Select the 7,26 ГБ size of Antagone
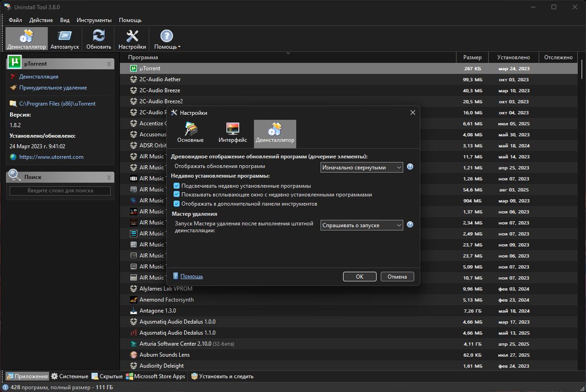This screenshot has width=586, height=392. coord(472,311)
